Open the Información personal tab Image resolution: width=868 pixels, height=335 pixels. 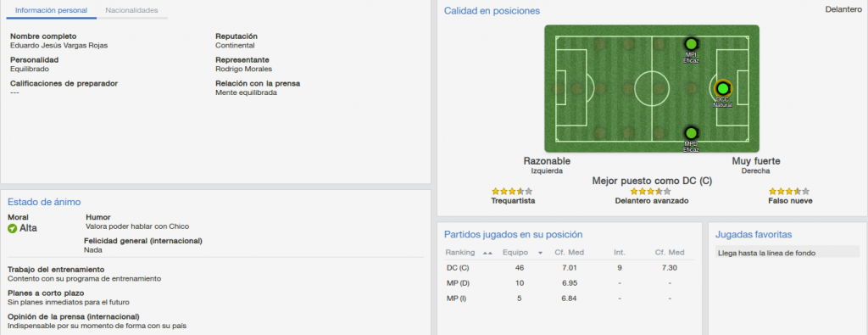(50, 10)
